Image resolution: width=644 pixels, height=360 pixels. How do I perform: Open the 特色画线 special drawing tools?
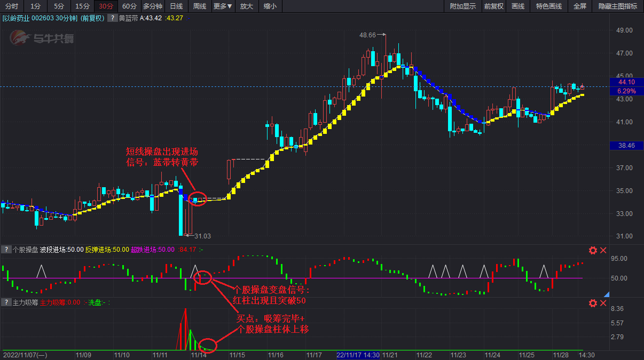(549, 6)
